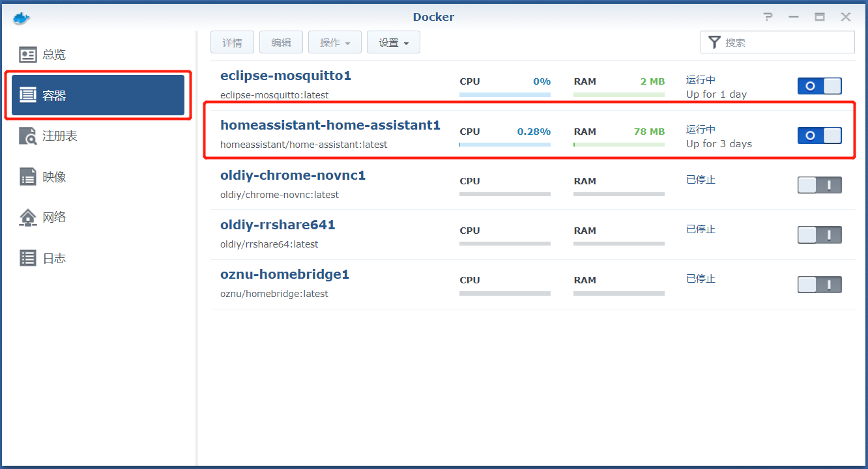Click 已停止 status of oldiy-chrome-novnc1

tap(701, 180)
